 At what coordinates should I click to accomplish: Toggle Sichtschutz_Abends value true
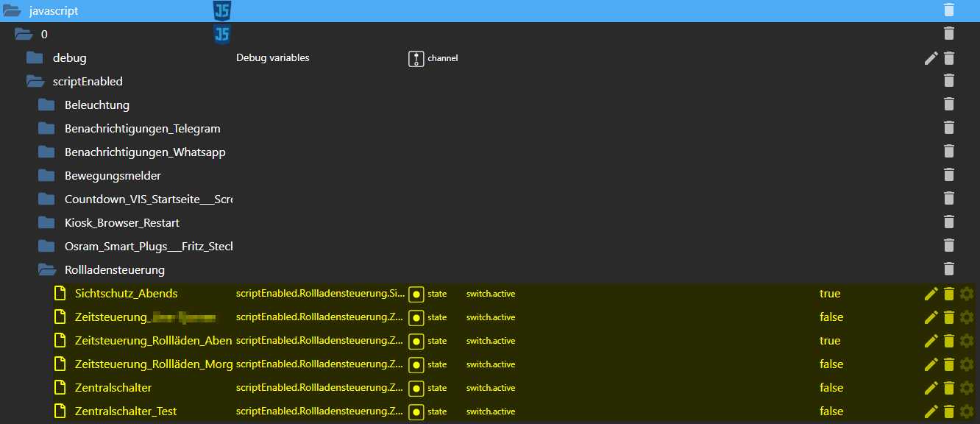pos(830,294)
